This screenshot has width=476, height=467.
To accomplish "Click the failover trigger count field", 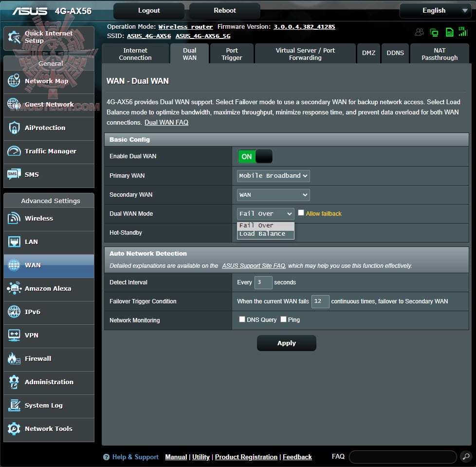I will pos(320,301).
